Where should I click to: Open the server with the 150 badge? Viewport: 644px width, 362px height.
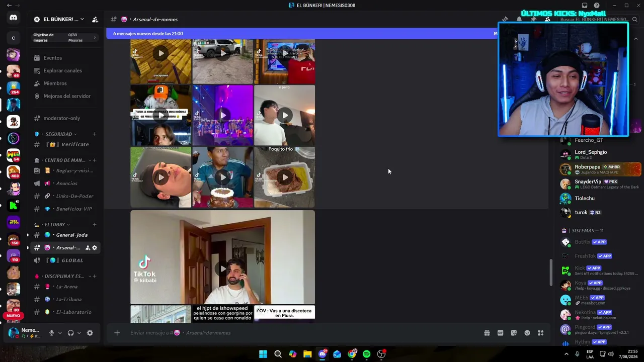click(14, 239)
